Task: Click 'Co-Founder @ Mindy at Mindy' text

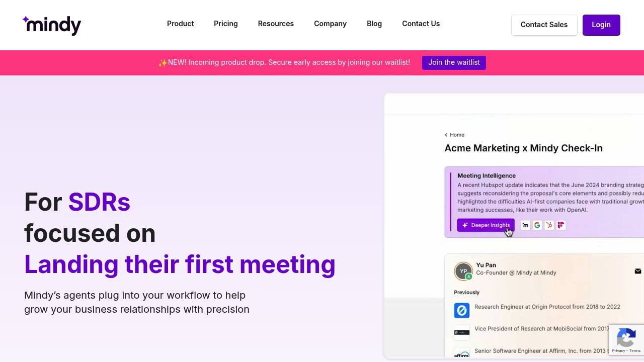Action: coord(516,273)
